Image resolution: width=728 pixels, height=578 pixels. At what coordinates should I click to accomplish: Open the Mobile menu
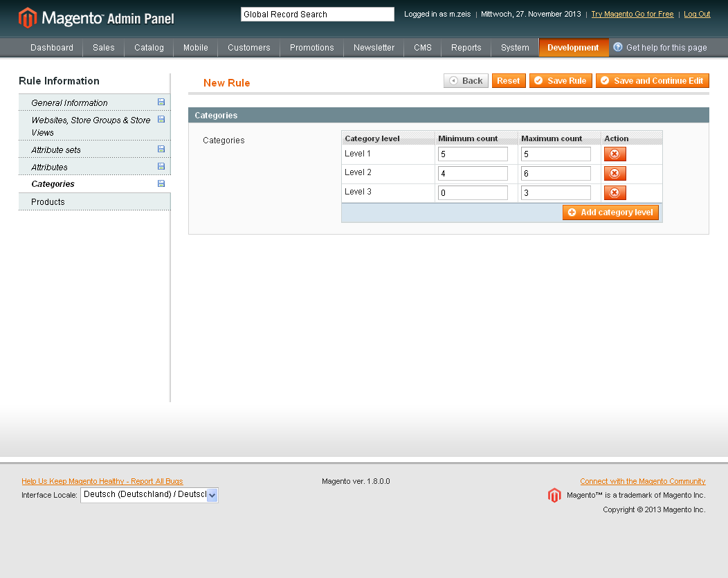[x=195, y=47]
